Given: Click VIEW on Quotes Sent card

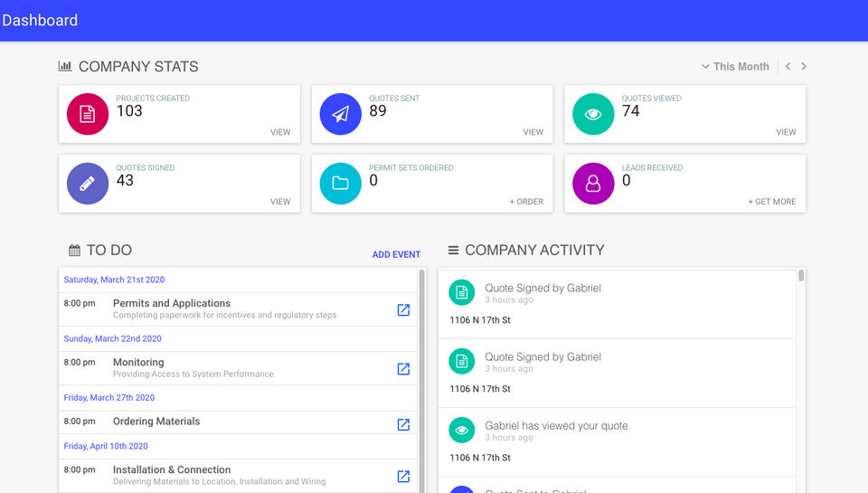Looking at the screenshot, I should 533,132.
